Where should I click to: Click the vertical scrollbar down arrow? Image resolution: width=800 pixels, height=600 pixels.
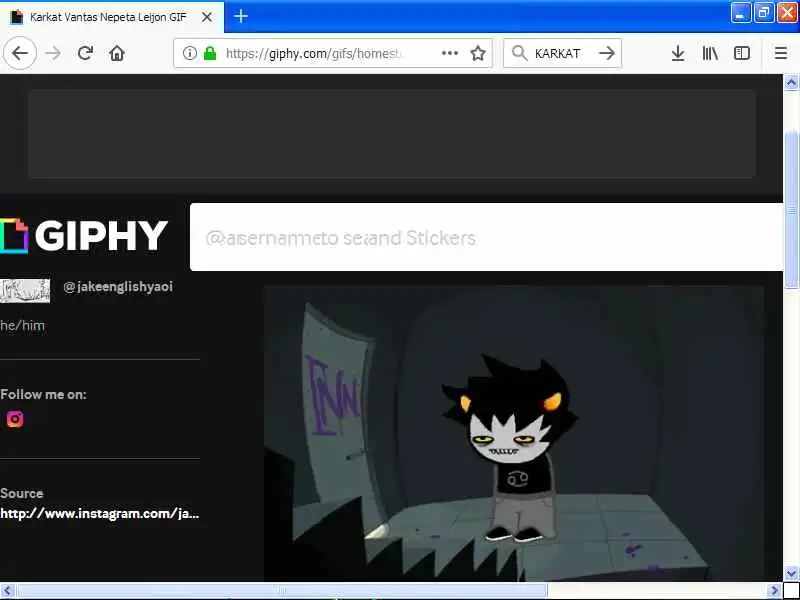[791, 573]
